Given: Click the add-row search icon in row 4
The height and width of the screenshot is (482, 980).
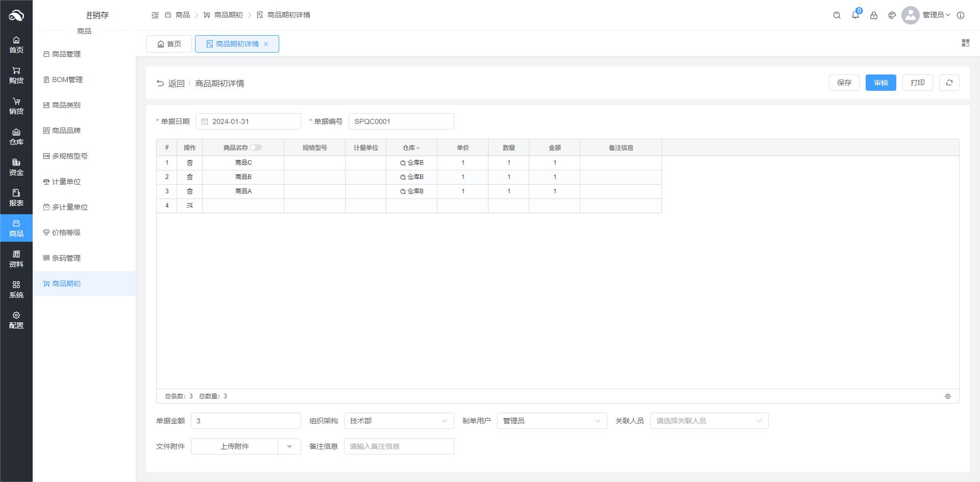Looking at the screenshot, I should pos(190,206).
